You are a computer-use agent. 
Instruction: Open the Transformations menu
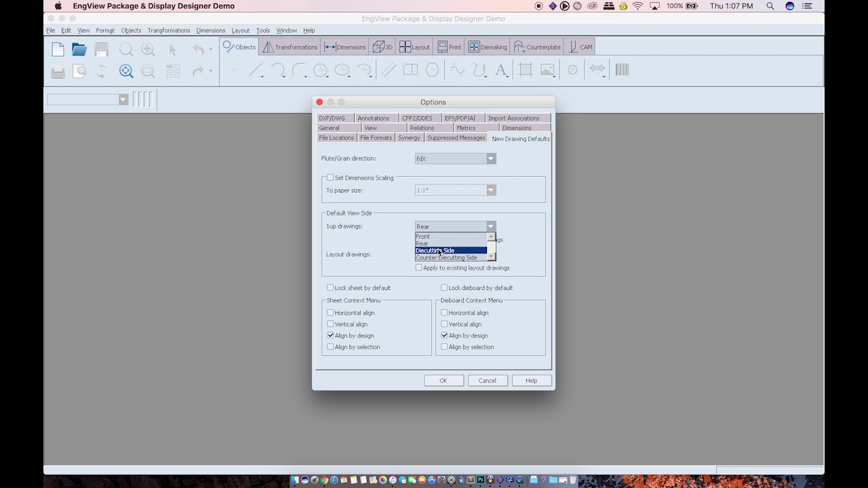169,30
